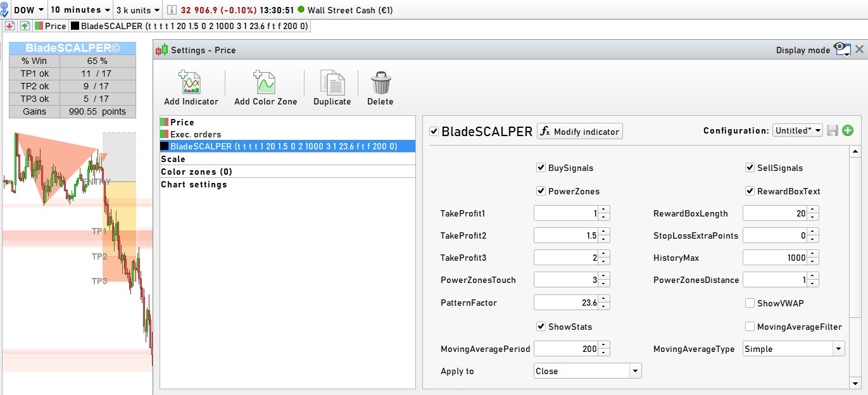Click the HistoryMax value field
The width and height of the screenshot is (868, 395).
click(775, 258)
